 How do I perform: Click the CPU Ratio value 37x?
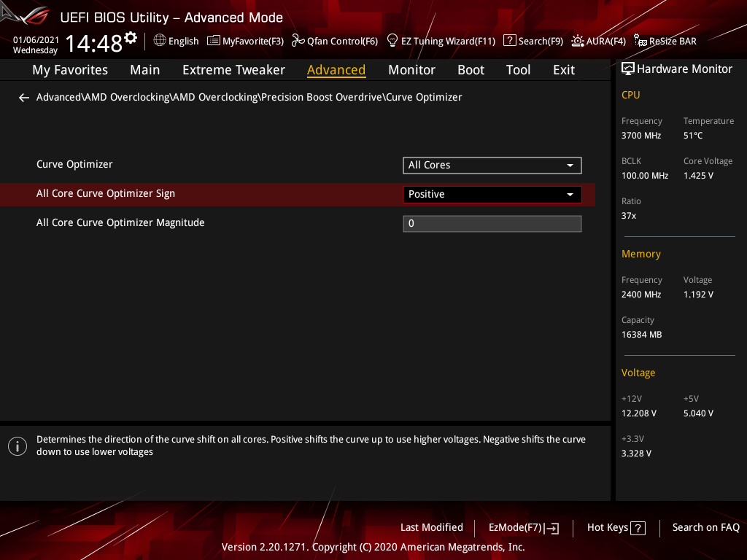(x=628, y=216)
